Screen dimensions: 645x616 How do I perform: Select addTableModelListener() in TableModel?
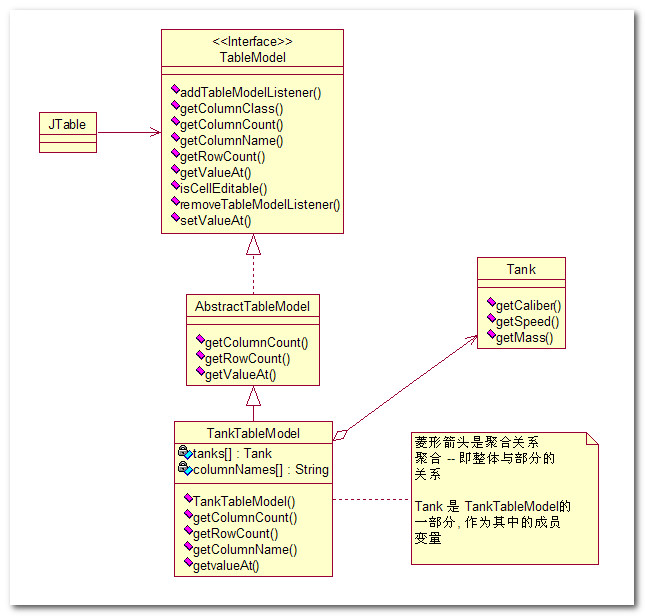(x=251, y=93)
